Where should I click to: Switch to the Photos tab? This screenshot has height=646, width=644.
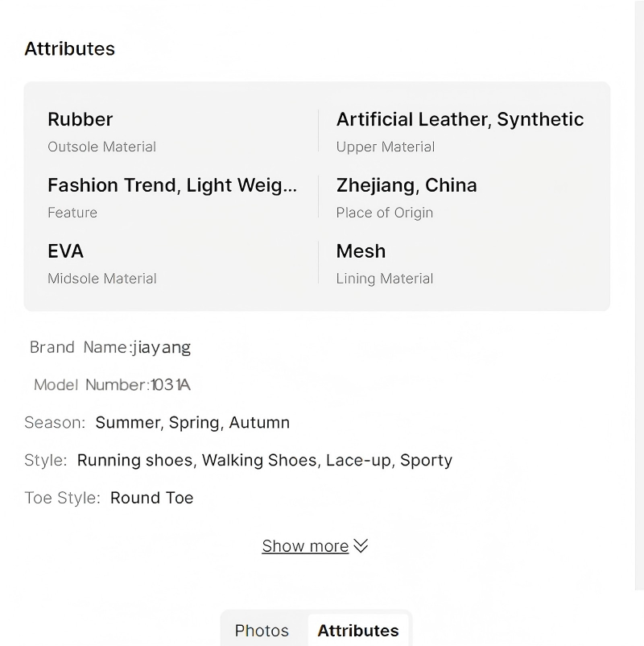tap(262, 630)
